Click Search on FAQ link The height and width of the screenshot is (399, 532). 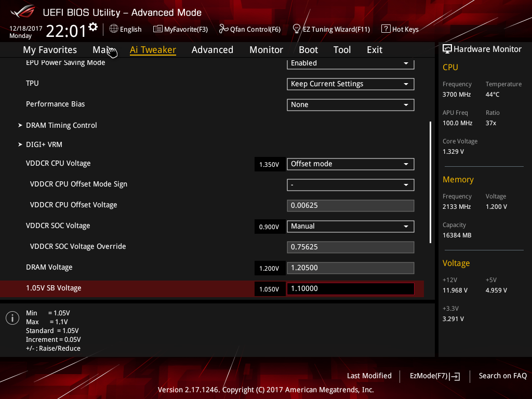pos(502,376)
